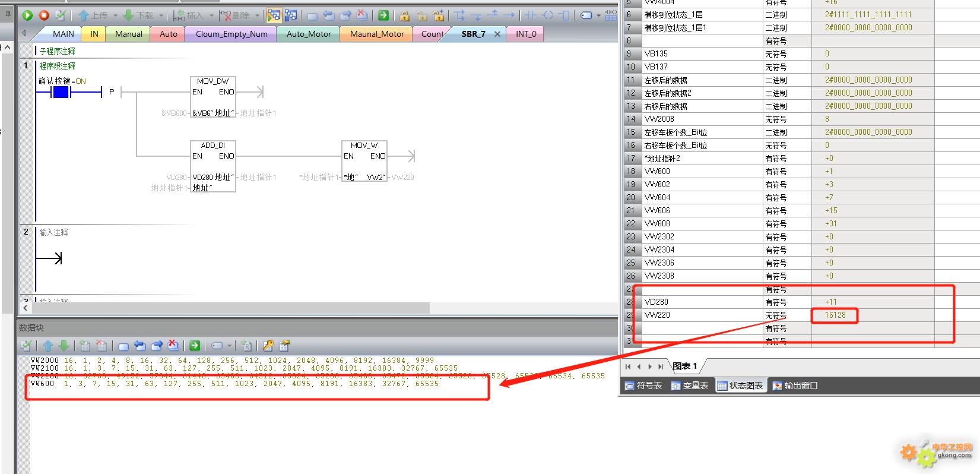The width and height of the screenshot is (980, 474).
Task: Open the Maunal_Motor tab
Action: 377,34
